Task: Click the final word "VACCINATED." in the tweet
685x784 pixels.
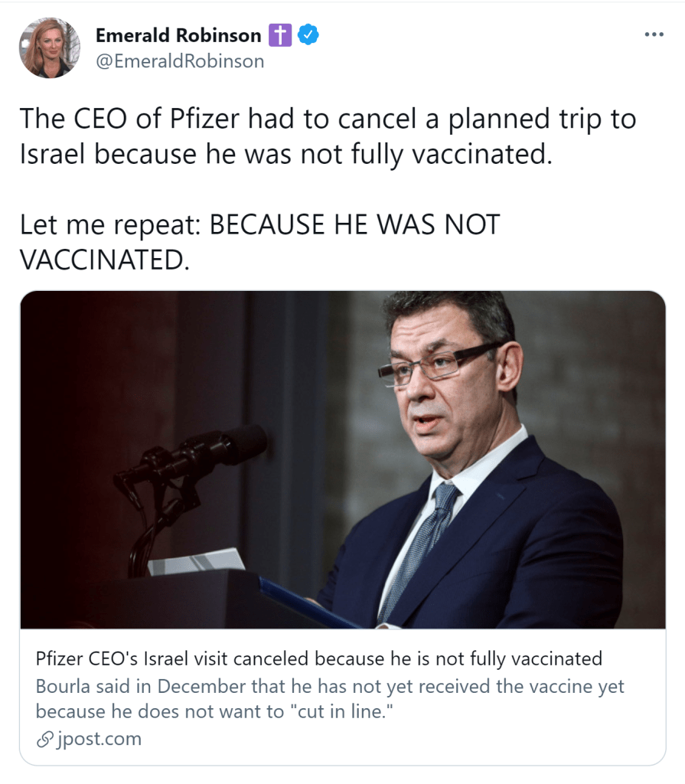Action: [x=103, y=260]
